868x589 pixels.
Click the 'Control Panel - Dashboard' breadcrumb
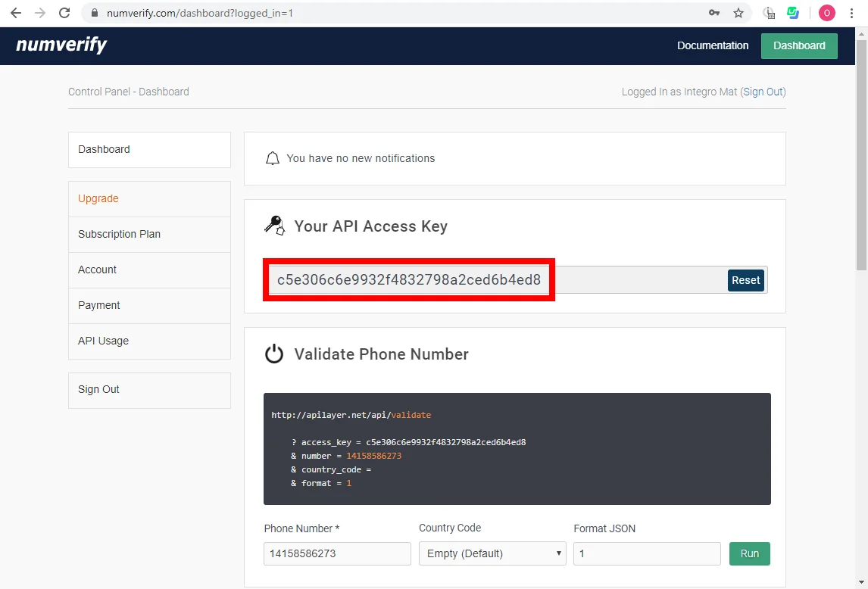129,92
